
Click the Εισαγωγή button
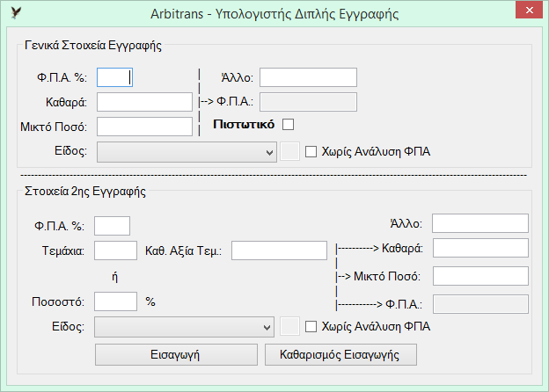176,354
